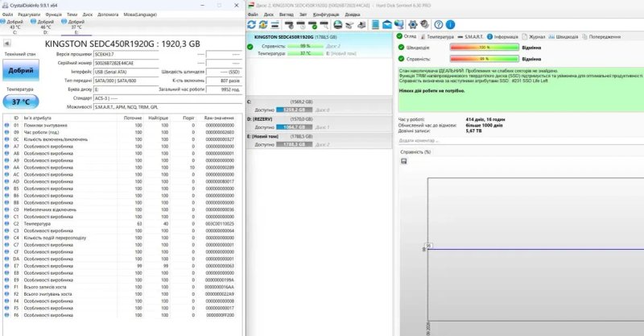Switch to S.M.A.R.T. tab in Hard Disk Sentinel
Viewport: 644px width, 336px height.
coord(470,36)
